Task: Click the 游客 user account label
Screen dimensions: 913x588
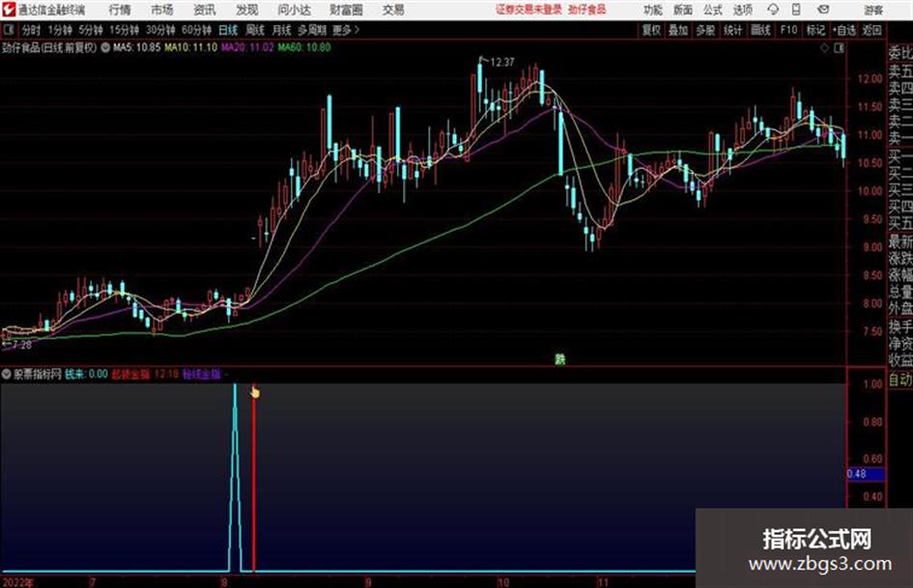Action: click(x=873, y=10)
